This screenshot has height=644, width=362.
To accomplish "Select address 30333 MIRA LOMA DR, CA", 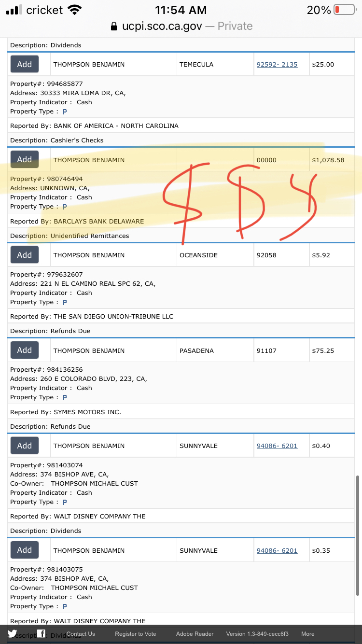I will click(83, 93).
